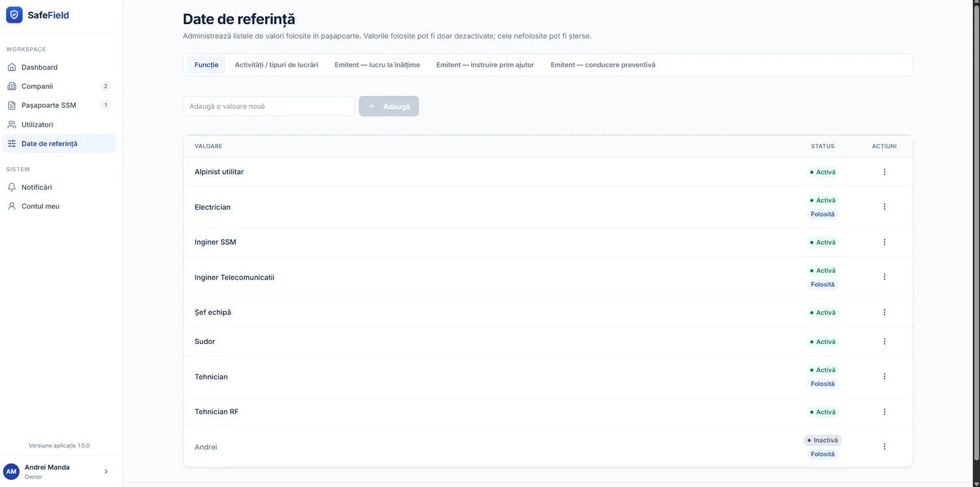The height and width of the screenshot is (487, 980).
Task: Click the Companii building icon
Action: pyautogui.click(x=12, y=86)
